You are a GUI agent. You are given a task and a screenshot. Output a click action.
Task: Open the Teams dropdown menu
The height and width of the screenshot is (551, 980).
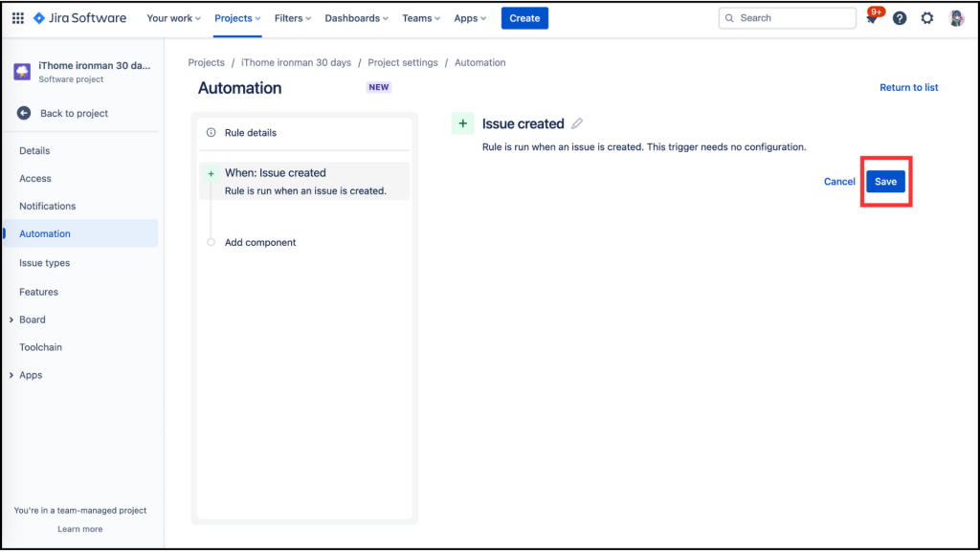(x=421, y=18)
